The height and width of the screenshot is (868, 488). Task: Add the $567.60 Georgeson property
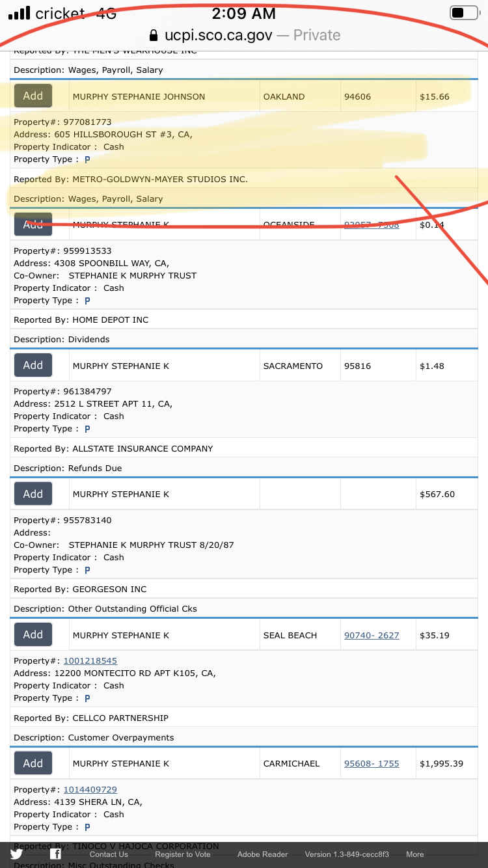33,494
